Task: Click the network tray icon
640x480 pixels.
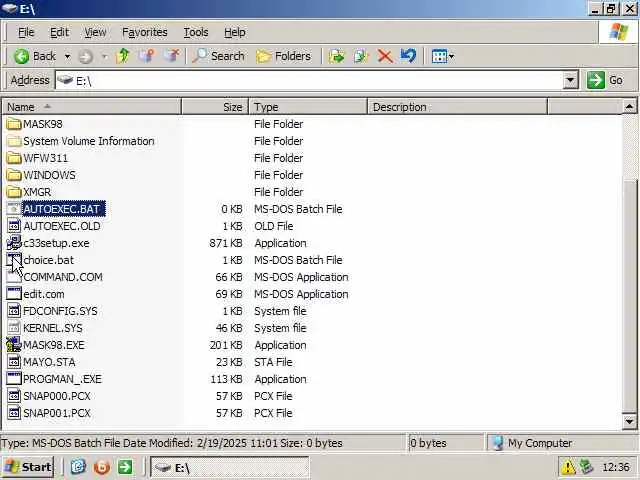Action: pos(586,467)
